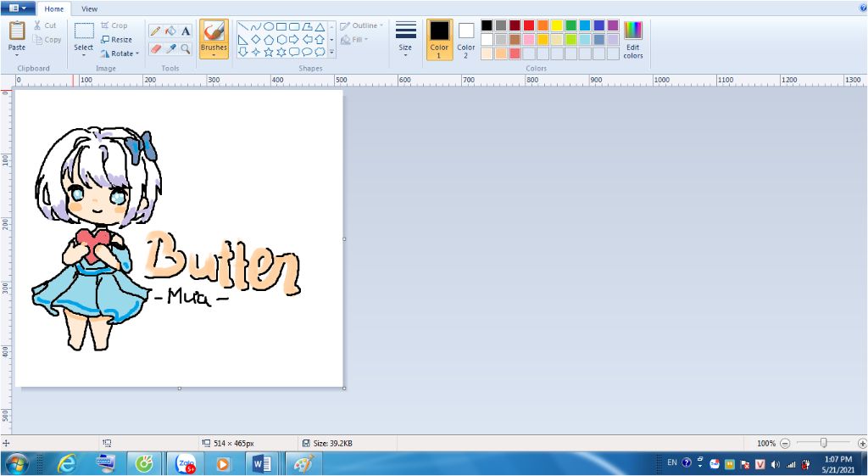Choose the Triangle shape

[x=320, y=26]
